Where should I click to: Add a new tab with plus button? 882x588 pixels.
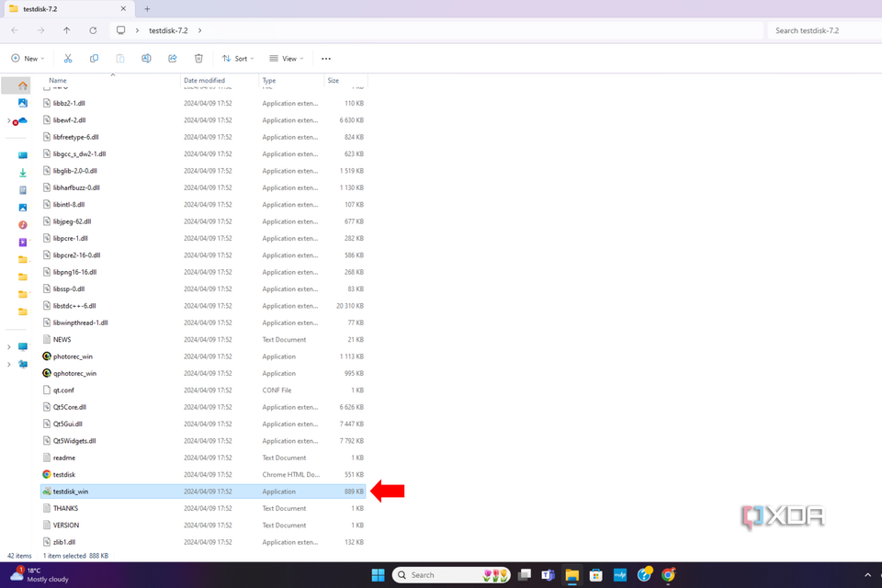coord(147,9)
